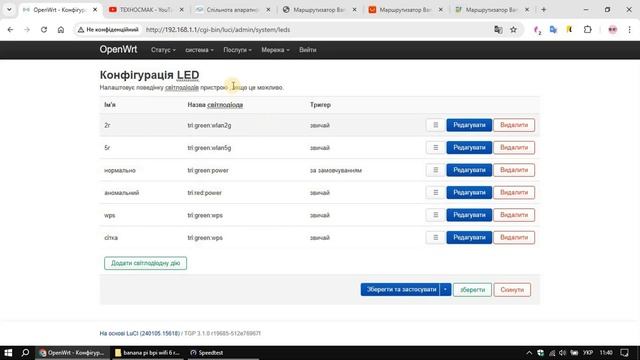
Task: Switch to the ТЕХНОСМАК YouTube tab
Action: pyautogui.click(x=146, y=9)
